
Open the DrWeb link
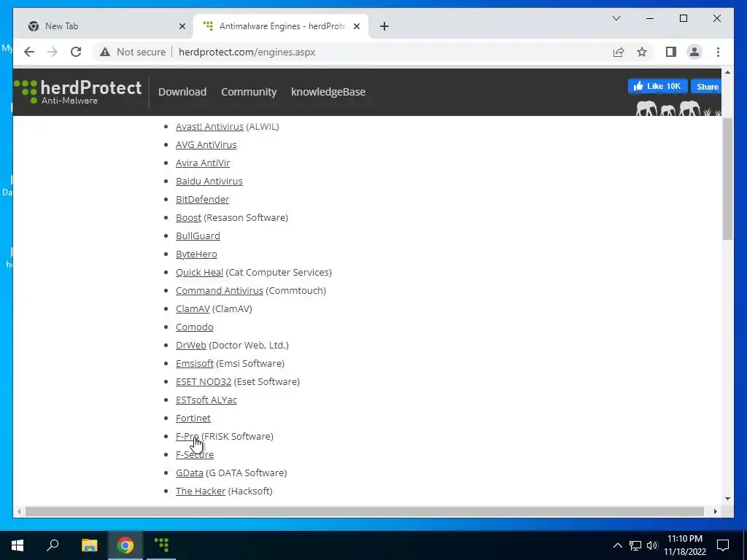pos(191,345)
